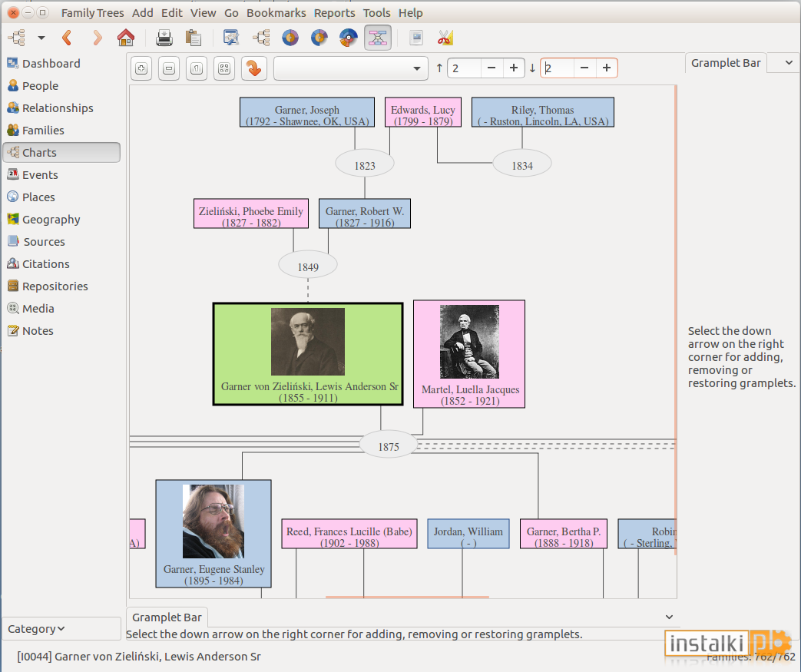
Task: Zoom in on the graph
Action: (141, 68)
